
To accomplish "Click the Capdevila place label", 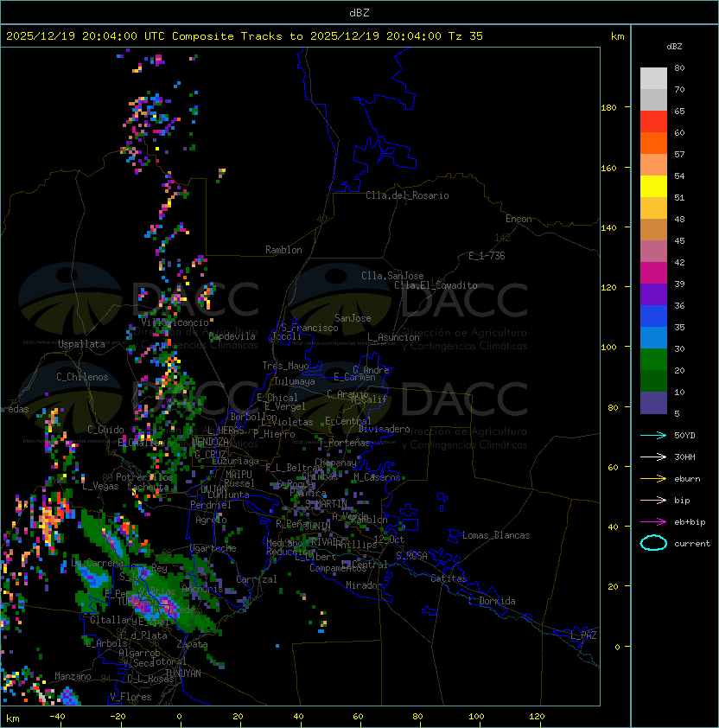I will 232,336.
